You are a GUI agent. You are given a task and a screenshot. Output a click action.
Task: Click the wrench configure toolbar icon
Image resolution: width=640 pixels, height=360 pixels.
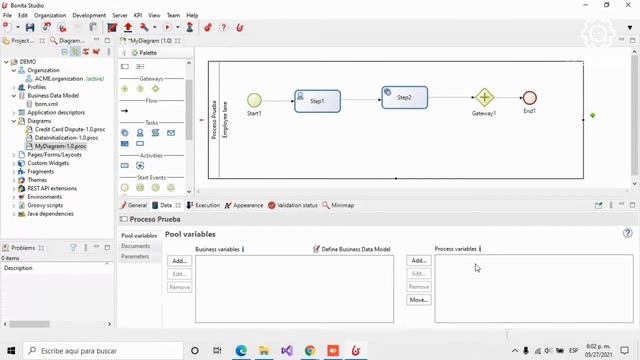click(144, 27)
